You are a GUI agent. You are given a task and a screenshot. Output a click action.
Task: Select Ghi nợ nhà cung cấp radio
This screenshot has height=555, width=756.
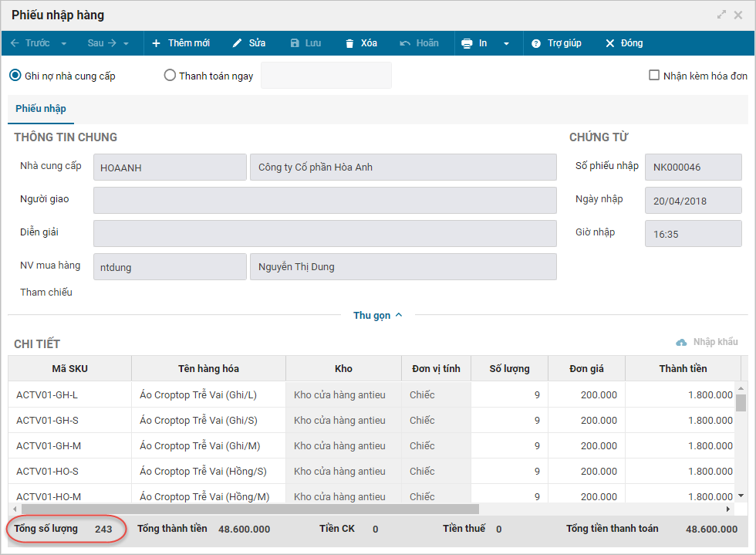click(x=15, y=76)
